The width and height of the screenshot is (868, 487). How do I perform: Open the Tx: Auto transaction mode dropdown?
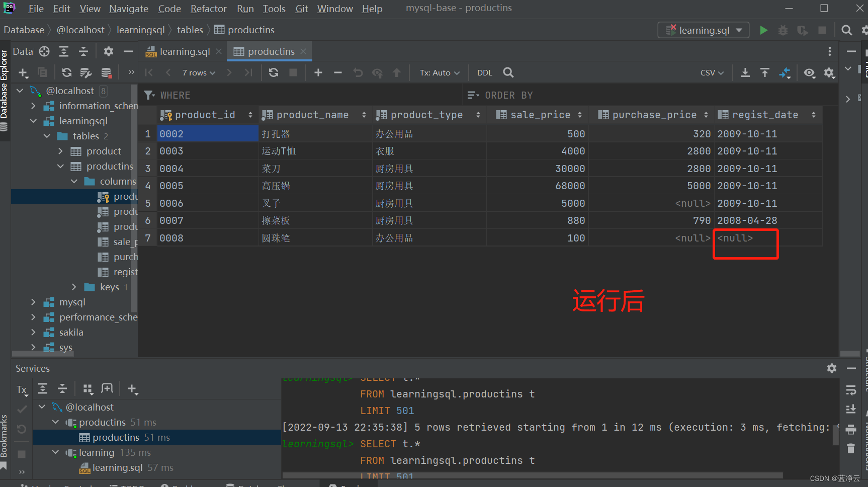point(440,72)
